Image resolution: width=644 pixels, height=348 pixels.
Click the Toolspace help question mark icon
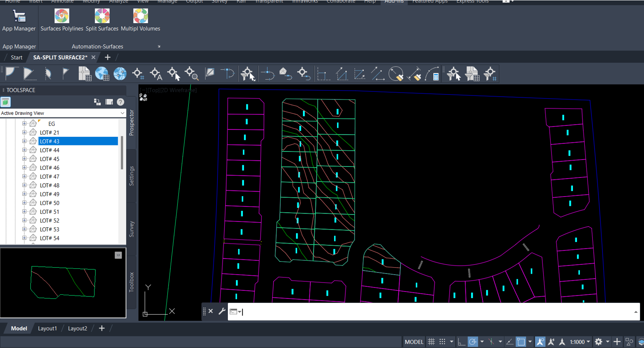click(x=121, y=102)
